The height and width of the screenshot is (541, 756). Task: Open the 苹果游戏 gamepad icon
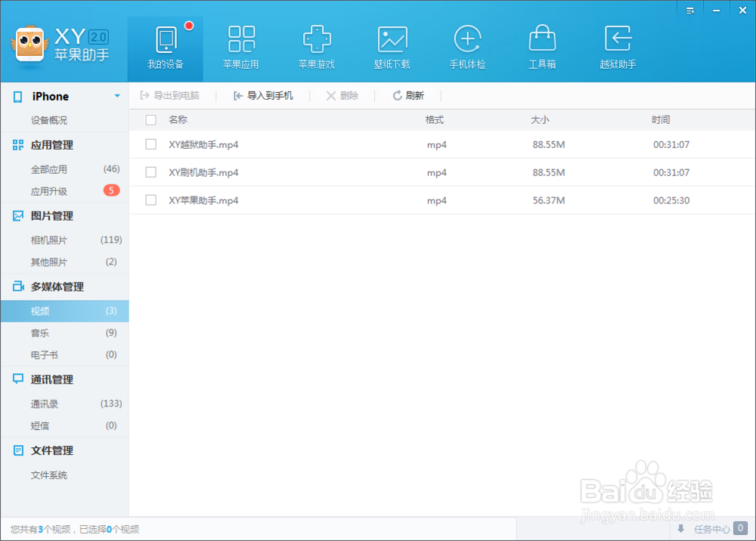317,39
